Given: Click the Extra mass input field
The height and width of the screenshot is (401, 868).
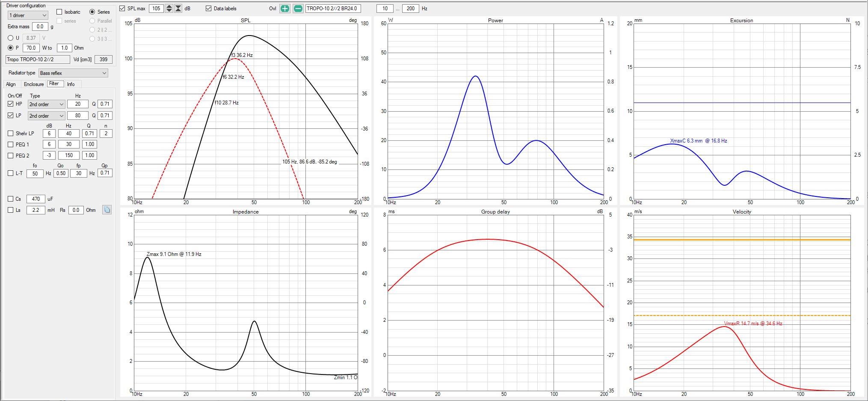Looking at the screenshot, I should pos(40,27).
